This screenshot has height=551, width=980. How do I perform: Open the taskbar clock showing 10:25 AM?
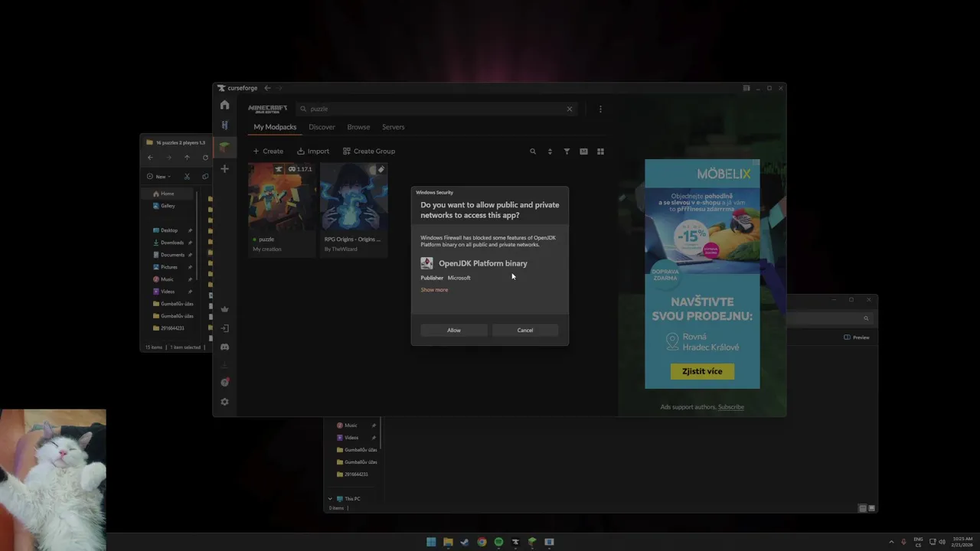pos(962,542)
